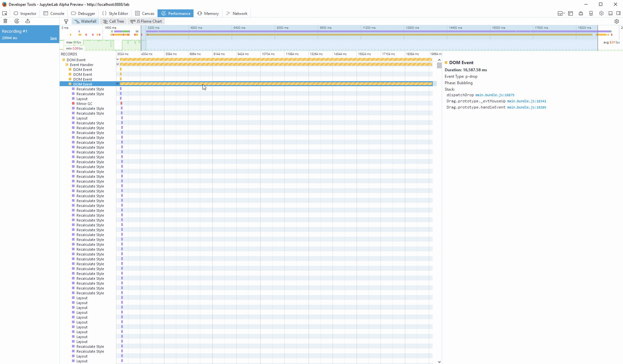Screen dimensions: 623x364
Task: Open main.bundle.js:18875 in dispatchDrop stack frame
Action: [x=495, y=95]
